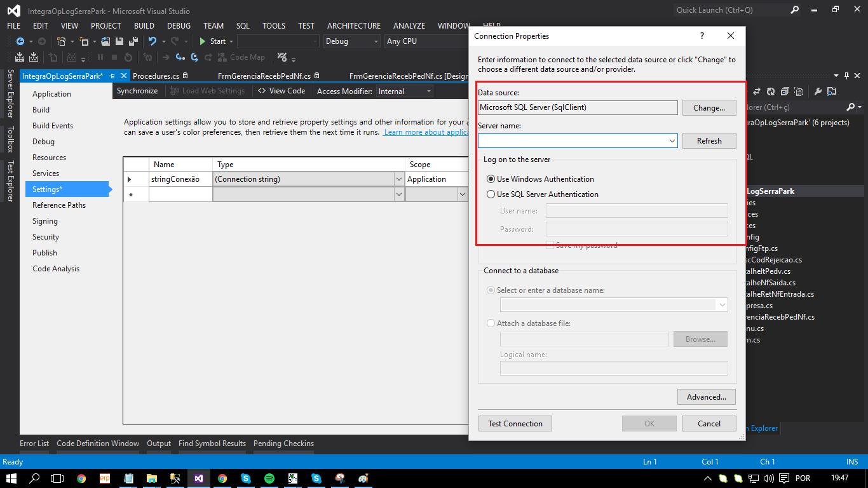Click the Quick Launch search field

(731, 10)
